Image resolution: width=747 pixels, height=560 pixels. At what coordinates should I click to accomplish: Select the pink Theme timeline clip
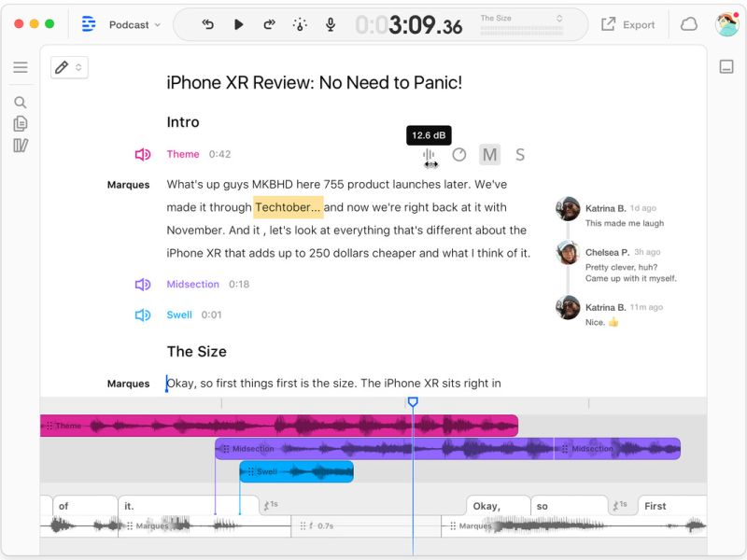[278, 426]
